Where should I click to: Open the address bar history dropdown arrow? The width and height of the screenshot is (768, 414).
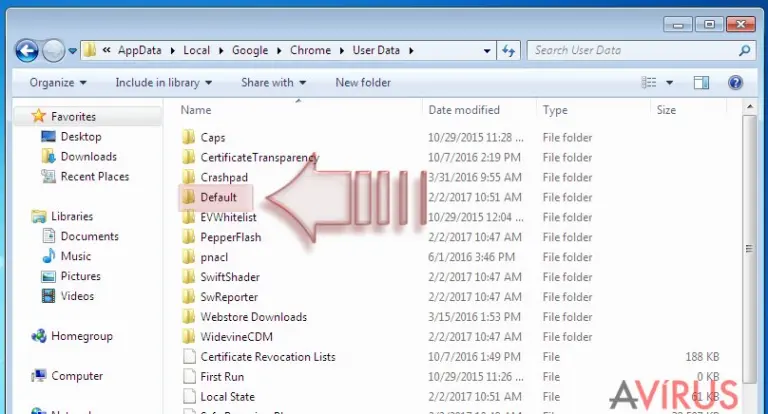tap(487, 50)
